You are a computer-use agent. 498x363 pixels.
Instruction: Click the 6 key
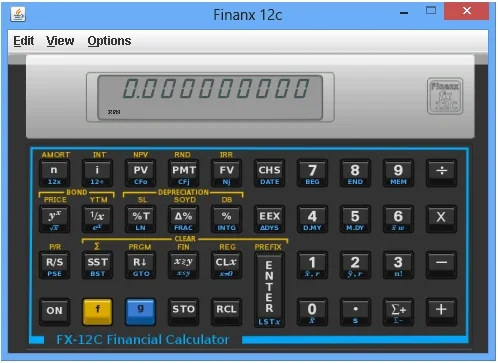coord(398,219)
